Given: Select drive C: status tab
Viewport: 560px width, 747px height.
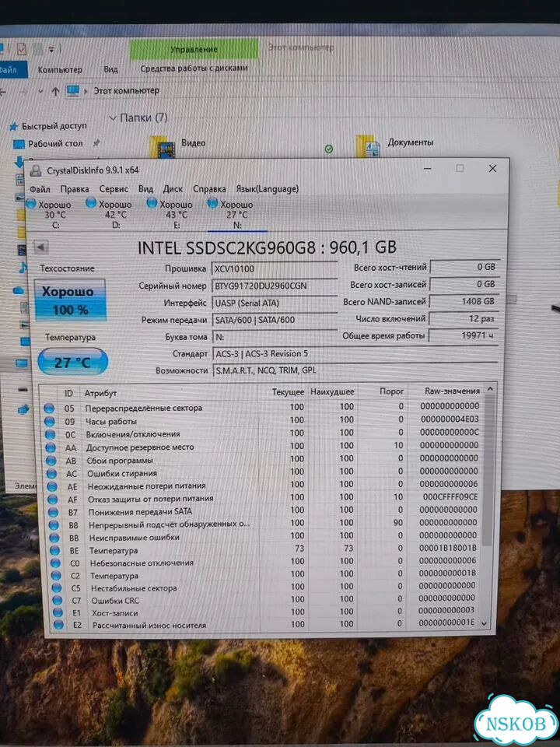Looking at the screenshot, I should 49,215.
